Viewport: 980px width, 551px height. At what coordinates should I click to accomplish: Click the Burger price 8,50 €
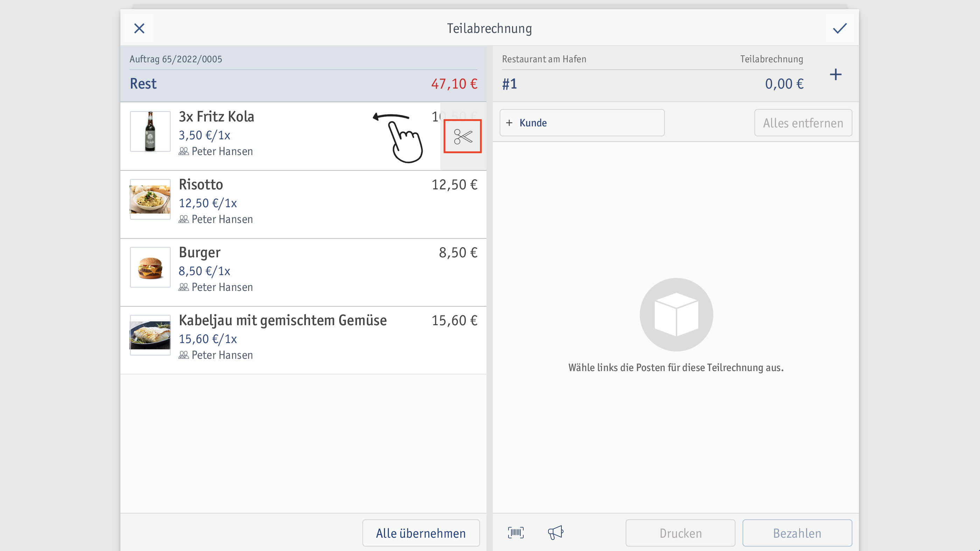[458, 253]
